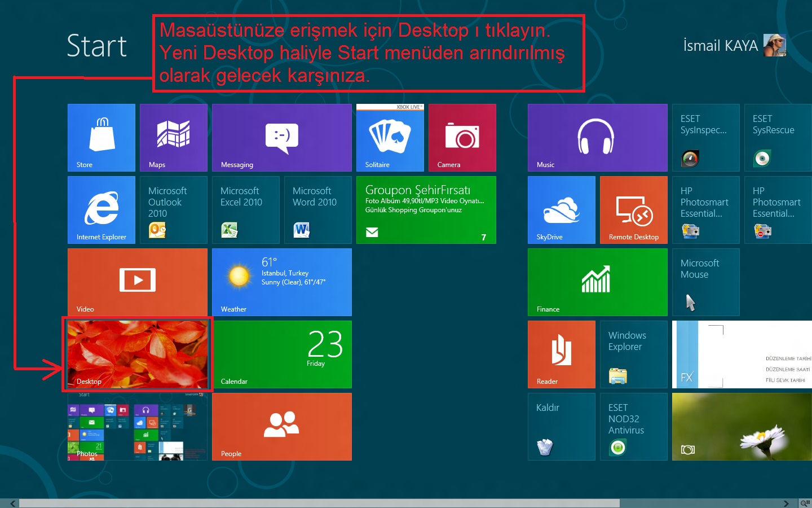
Task: Play the Video tile
Action: [x=138, y=282]
